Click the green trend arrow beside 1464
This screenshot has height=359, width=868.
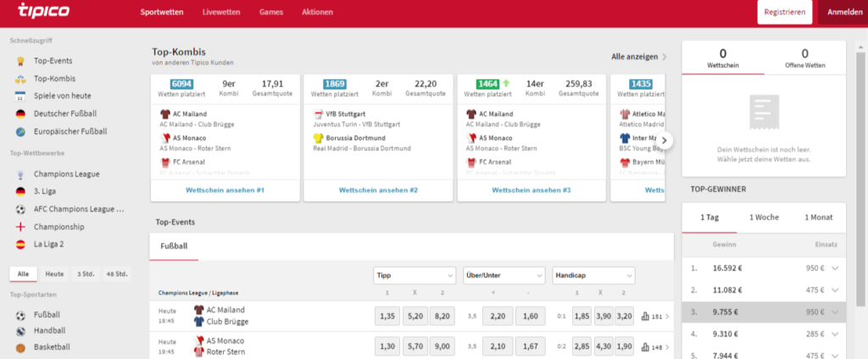click(505, 84)
